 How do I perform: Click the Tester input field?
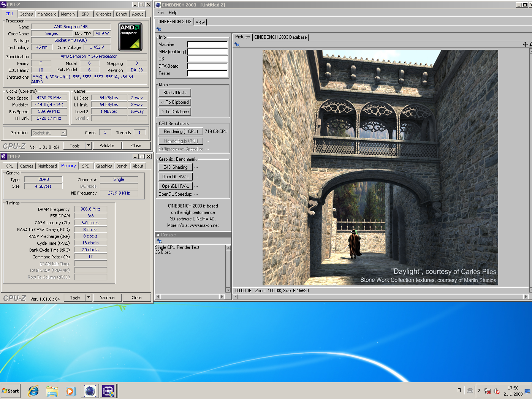pos(207,73)
